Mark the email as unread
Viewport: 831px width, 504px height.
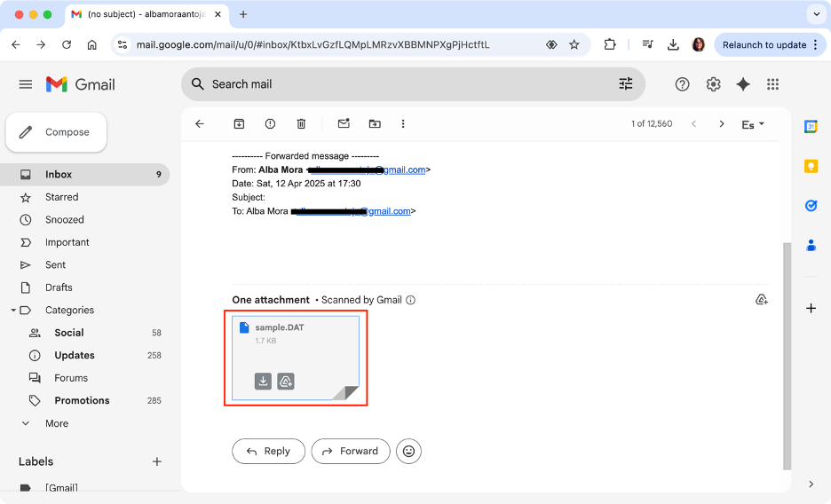(344, 123)
